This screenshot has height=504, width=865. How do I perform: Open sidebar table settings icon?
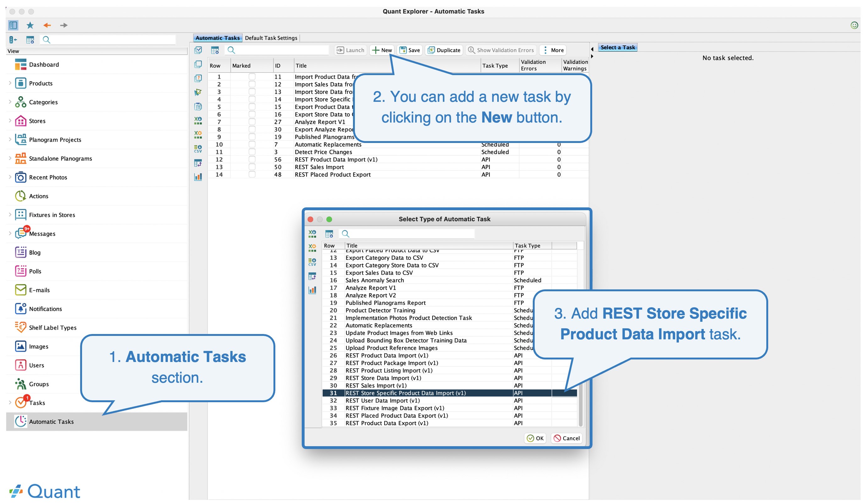point(30,40)
